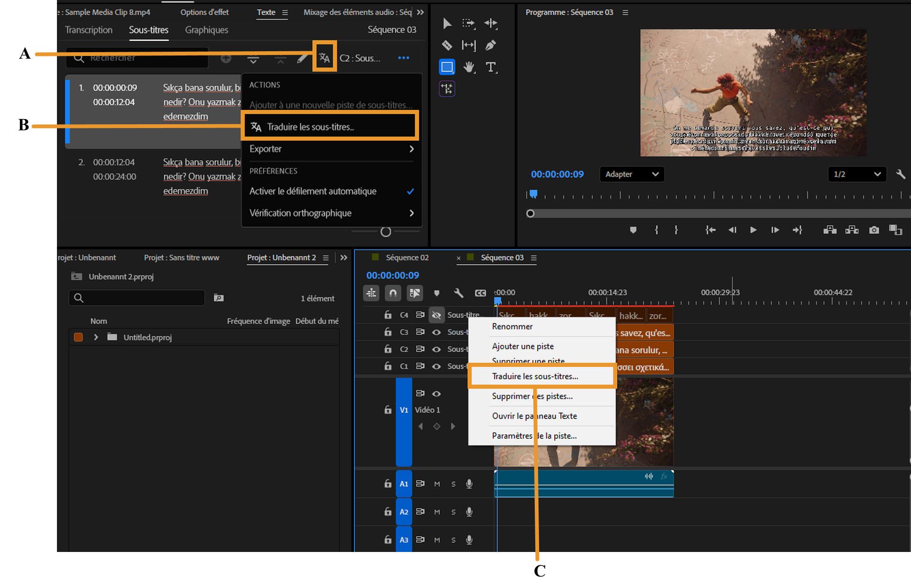Open 'Paramètres de la piste...' menu entry
This screenshot has height=588, width=911.
[x=534, y=436]
